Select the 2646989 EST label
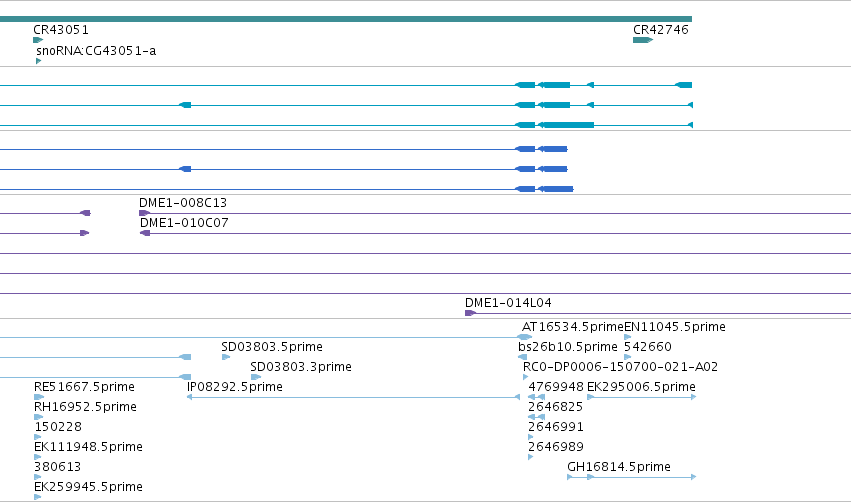Viewport: 851px width, 502px height. click(556, 447)
